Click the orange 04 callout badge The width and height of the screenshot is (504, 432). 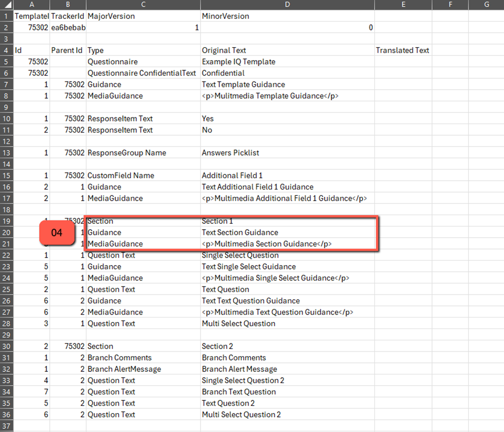(x=56, y=233)
